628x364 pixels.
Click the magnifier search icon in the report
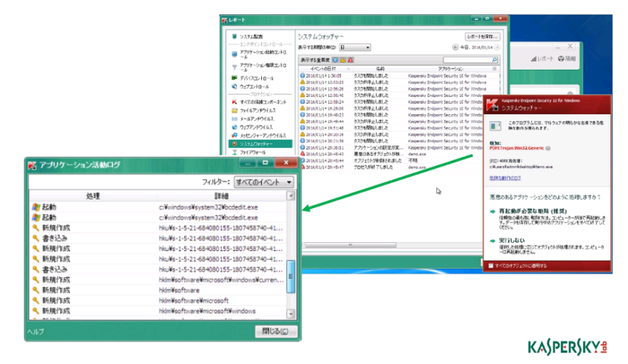tap(495, 60)
